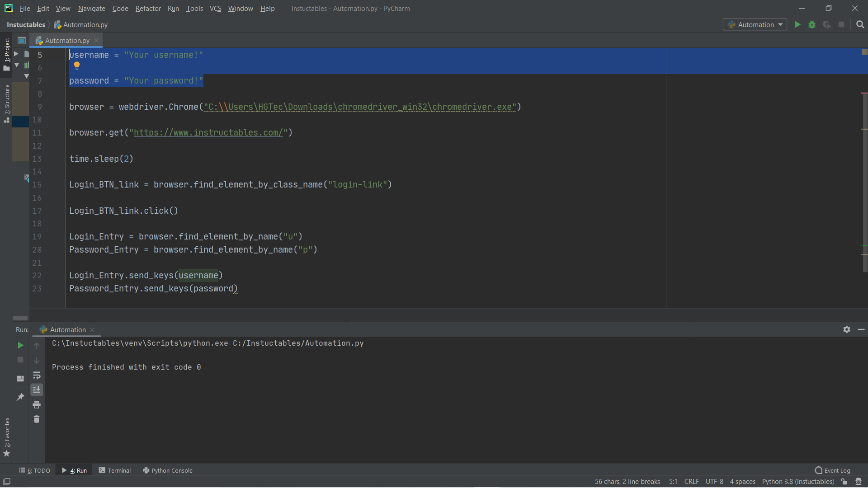Image resolution: width=868 pixels, height=488 pixels.
Task: Click the Automation.py filename tab
Action: click(66, 40)
